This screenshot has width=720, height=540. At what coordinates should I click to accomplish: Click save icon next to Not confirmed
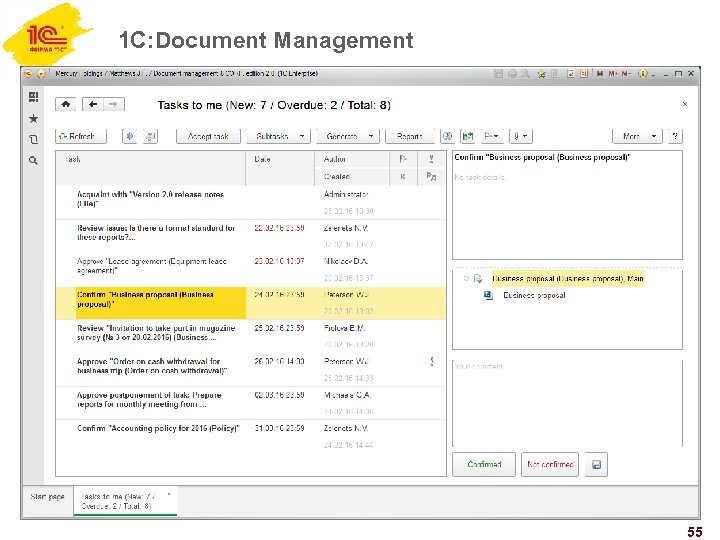[596, 464]
